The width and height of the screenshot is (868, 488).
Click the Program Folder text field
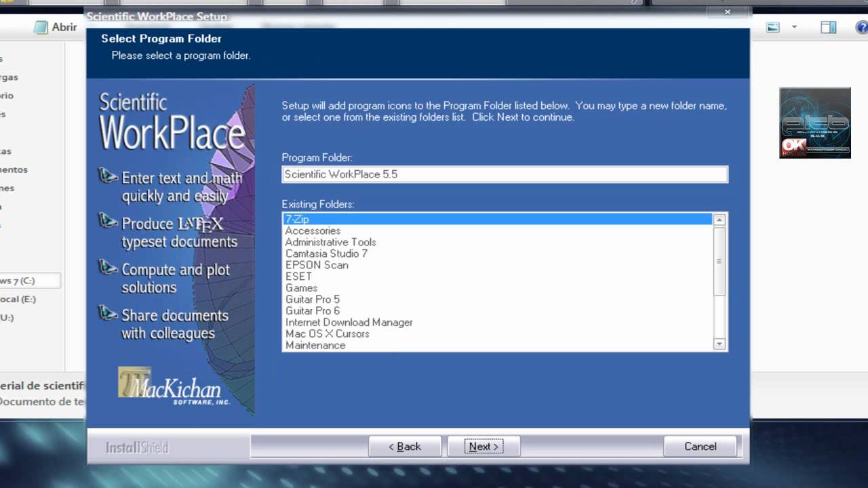[505, 174]
